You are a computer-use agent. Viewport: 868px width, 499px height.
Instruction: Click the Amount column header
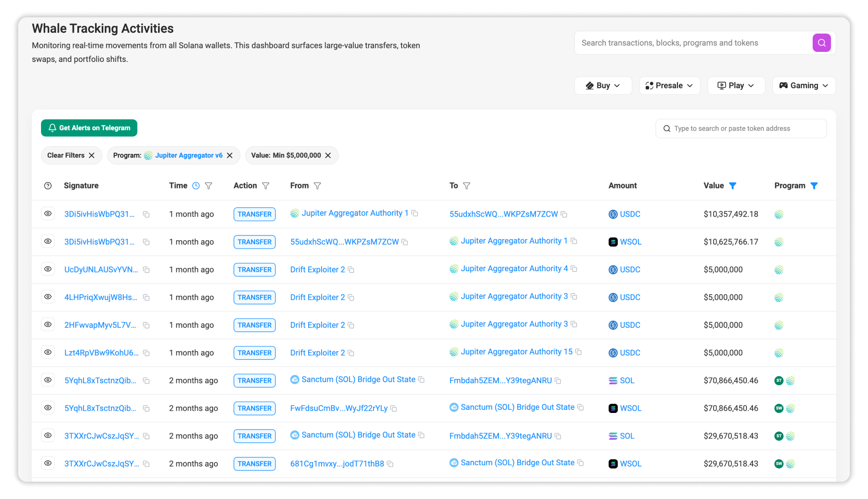point(622,186)
